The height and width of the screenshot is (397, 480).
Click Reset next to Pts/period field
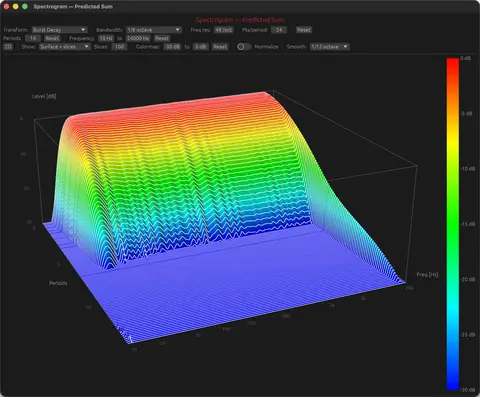tap(303, 30)
